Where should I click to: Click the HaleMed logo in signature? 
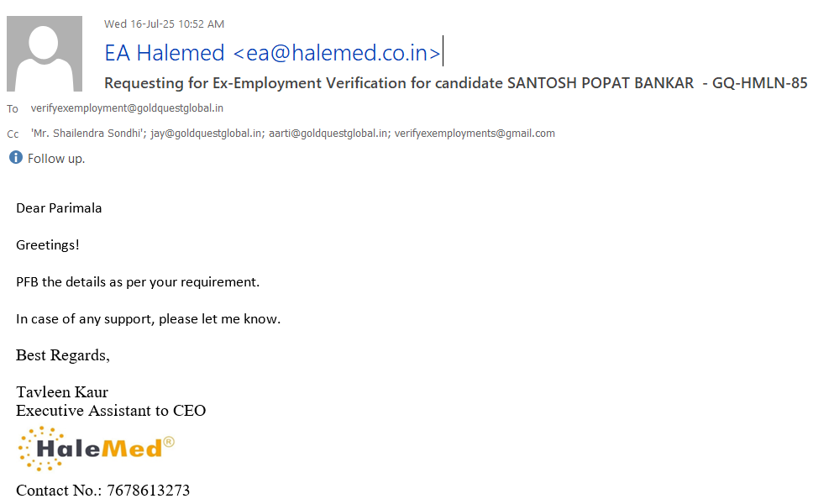pos(96,448)
